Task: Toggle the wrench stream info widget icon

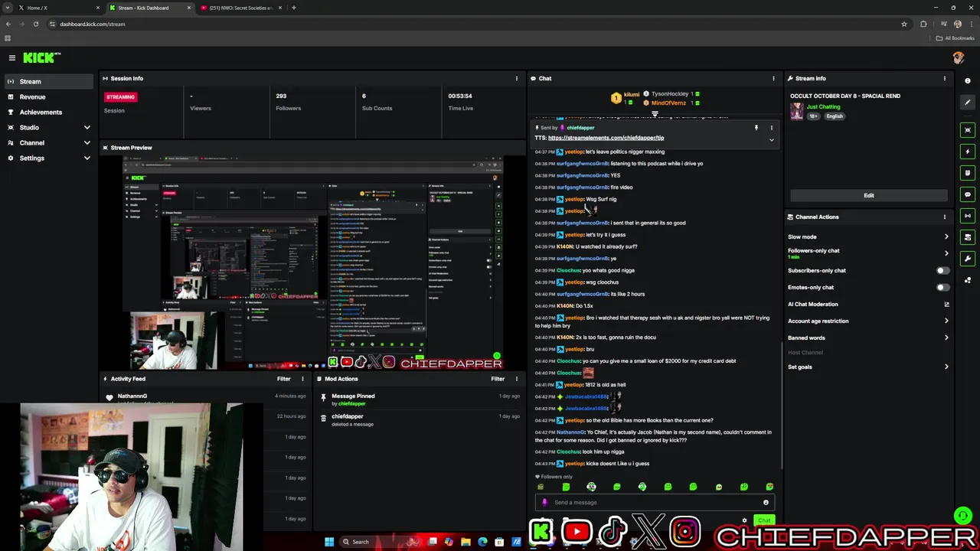Action: [x=968, y=259]
